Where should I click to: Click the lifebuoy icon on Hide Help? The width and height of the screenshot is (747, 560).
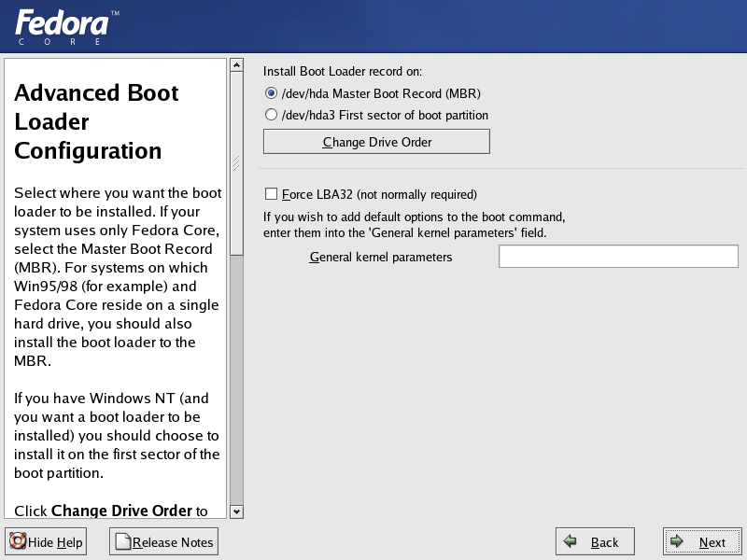click(x=18, y=541)
